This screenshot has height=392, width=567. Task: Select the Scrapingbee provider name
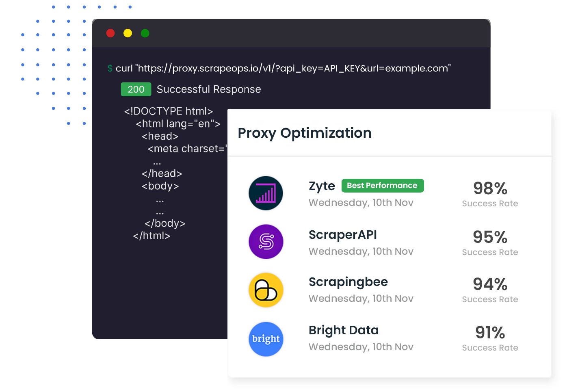pos(348,282)
